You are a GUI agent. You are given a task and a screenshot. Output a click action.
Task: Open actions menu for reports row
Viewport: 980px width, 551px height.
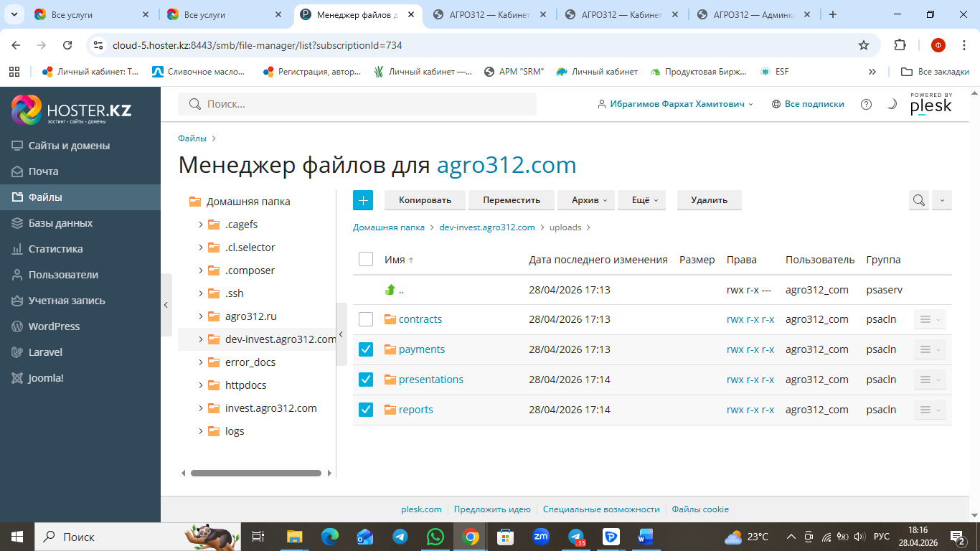[930, 410]
